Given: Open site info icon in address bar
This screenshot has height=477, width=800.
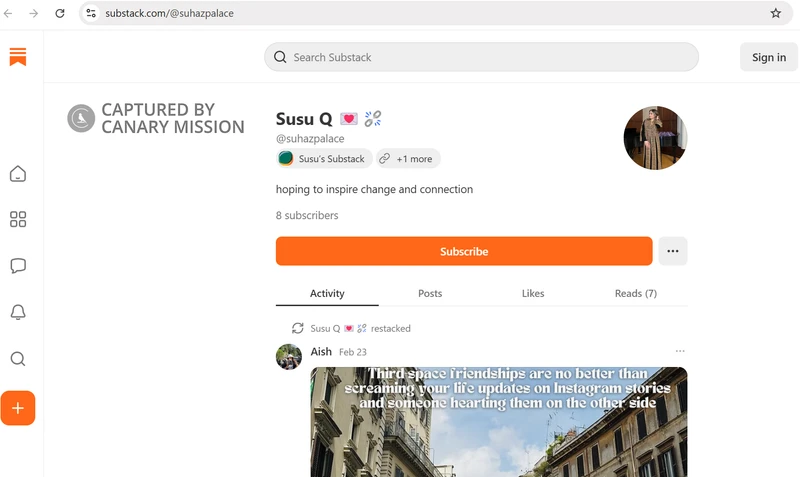Looking at the screenshot, I should click(x=91, y=13).
